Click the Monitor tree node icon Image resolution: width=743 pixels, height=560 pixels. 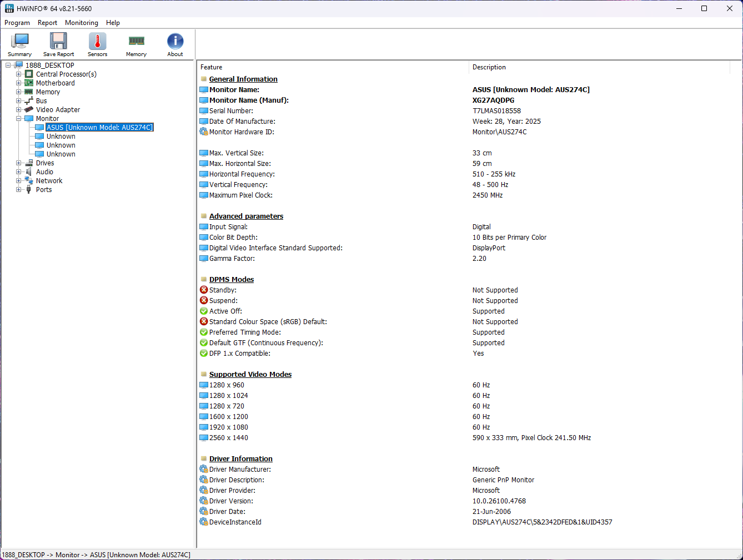coord(29,118)
